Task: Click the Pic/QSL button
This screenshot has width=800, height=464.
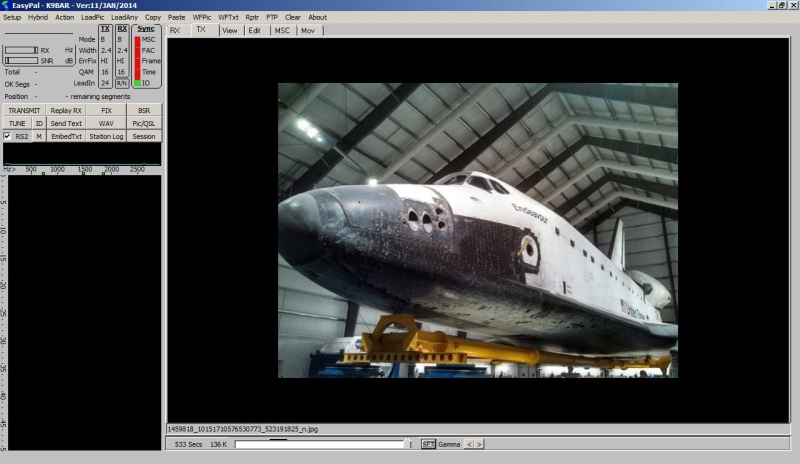Action: (x=144, y=124)
